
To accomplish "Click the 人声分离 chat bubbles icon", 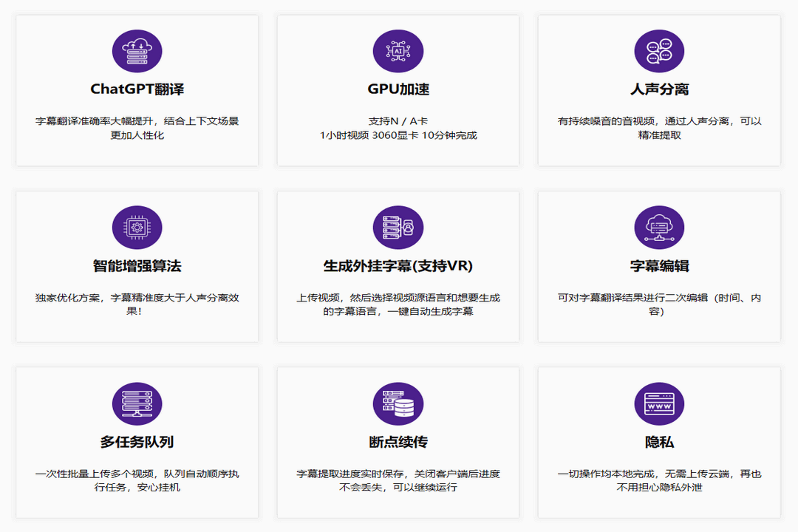I will click(x=658, y=50).
